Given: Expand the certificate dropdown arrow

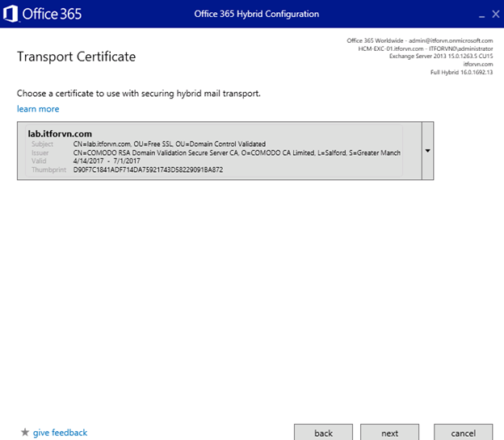Looking at the screenshot, I should click(x=426, y=151).
